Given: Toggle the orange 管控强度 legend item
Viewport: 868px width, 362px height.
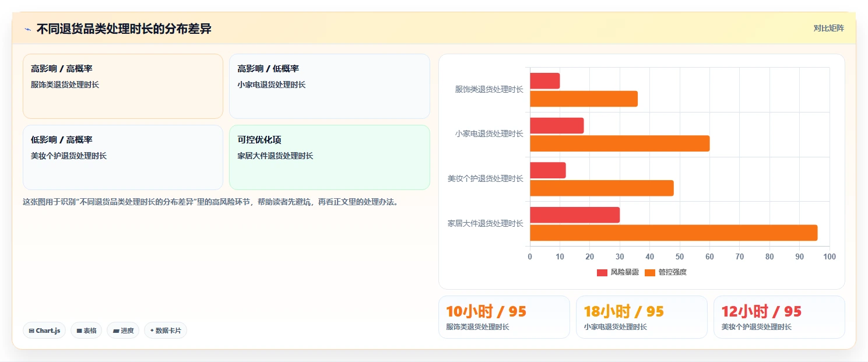Looking at the screenshot, I should (666, 272).
